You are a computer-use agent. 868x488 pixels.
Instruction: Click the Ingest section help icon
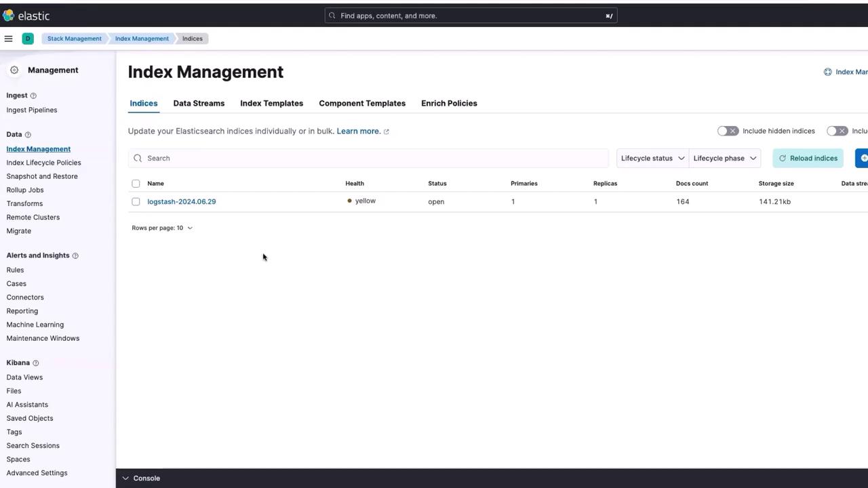[x=33, y=96]
